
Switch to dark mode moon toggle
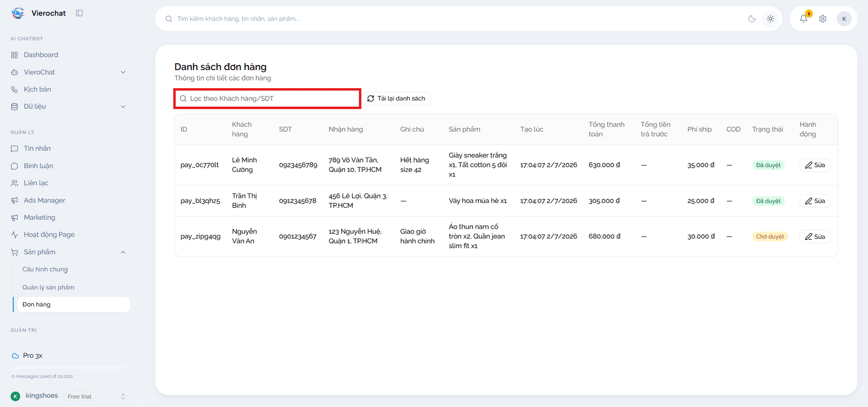752,19
